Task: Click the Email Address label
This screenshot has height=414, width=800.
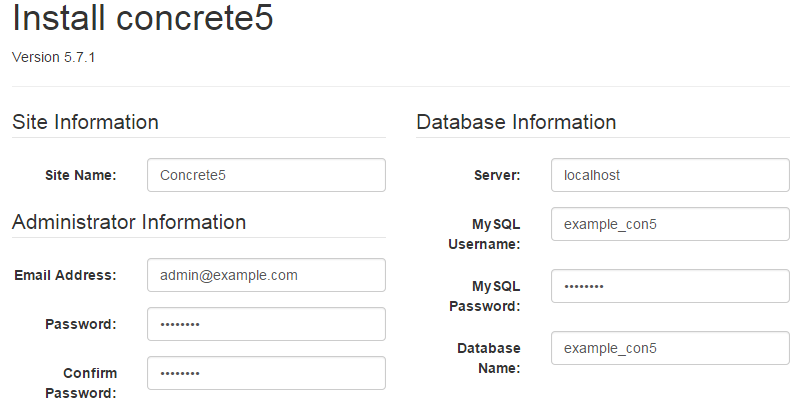Action: pyautogui.click(x=65, y=275)
